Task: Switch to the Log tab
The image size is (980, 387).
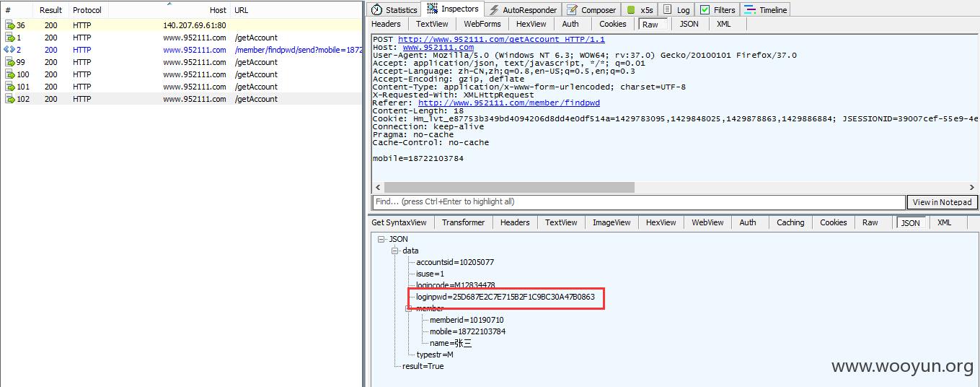Action: pos(676,10)
